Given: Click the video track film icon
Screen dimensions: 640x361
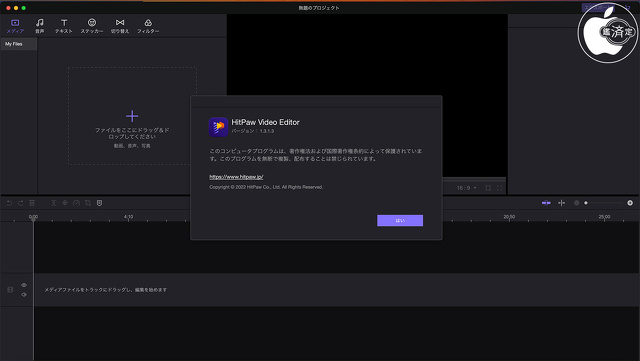Looking at the screenshot, I should [10, 290].
